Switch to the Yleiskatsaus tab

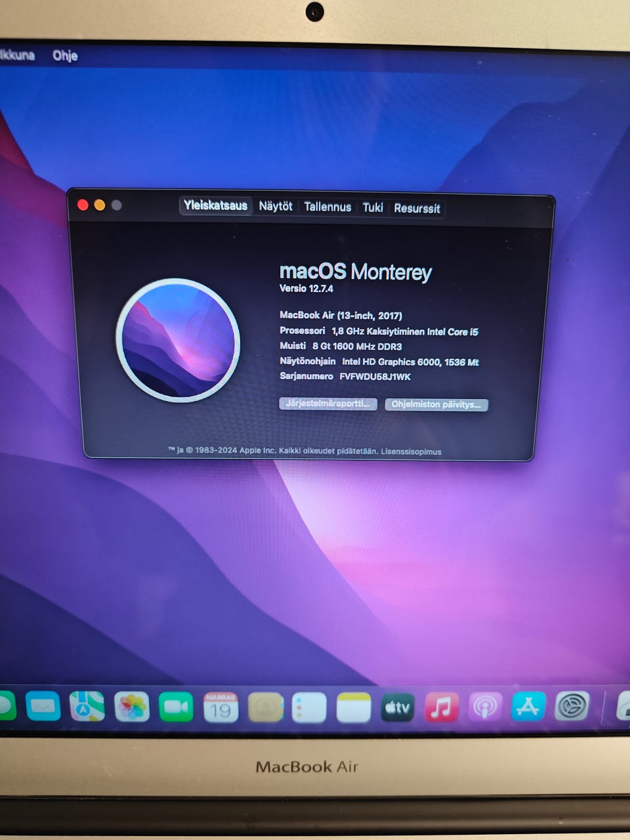click(215, 205)
